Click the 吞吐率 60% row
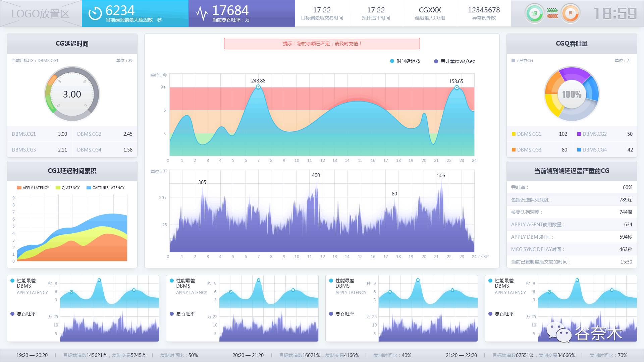This screenshot has width=644, height=362. [x=572, y=187]
